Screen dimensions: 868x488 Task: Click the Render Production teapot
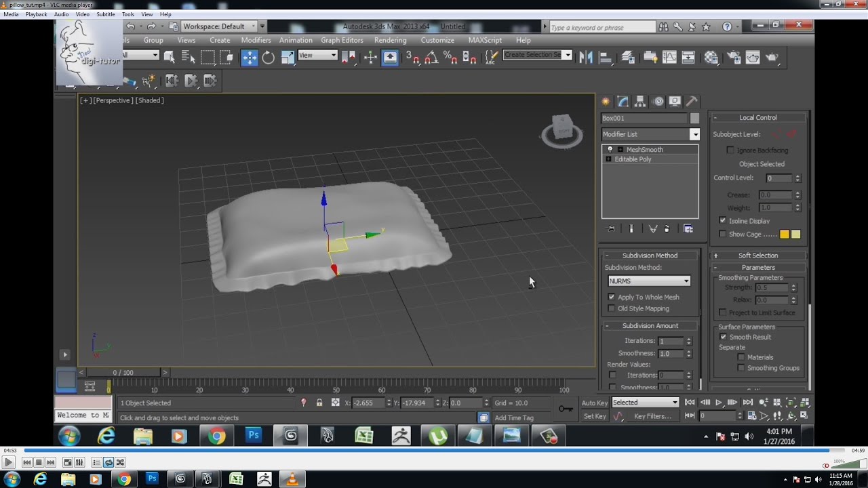(x=772, y=58)
